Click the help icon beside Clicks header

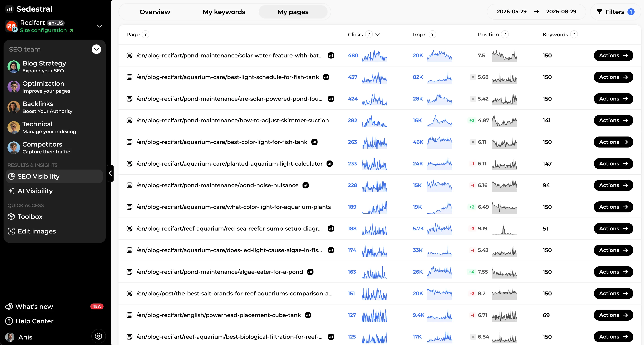pyautogui.click(x=369, y=34)
